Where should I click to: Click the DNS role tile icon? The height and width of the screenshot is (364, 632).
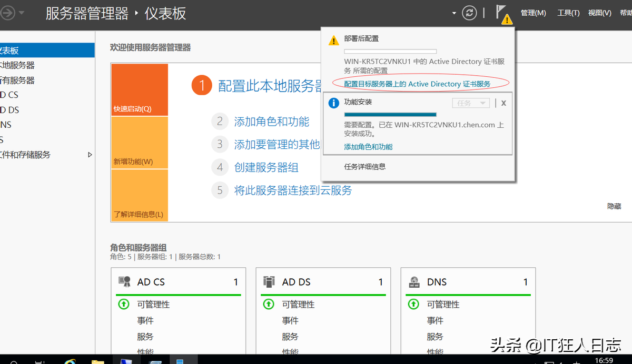click(414, 282)
